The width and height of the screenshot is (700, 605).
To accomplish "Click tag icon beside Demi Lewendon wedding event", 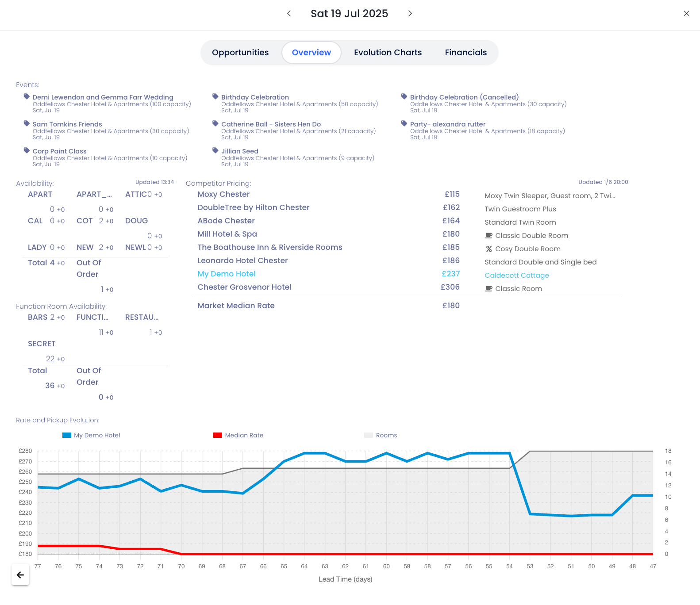I will pyautogui.click(x=27, y=96).
